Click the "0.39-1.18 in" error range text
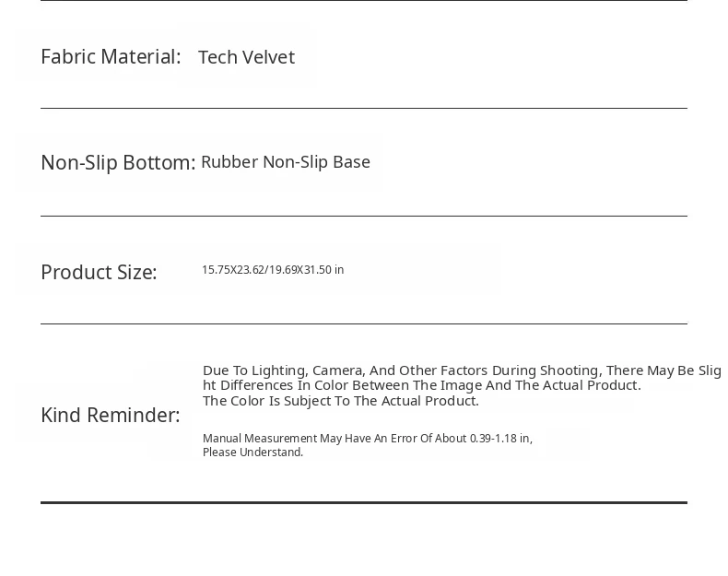The height and width of the screenshot is (576, 728). tap(500, 439)
